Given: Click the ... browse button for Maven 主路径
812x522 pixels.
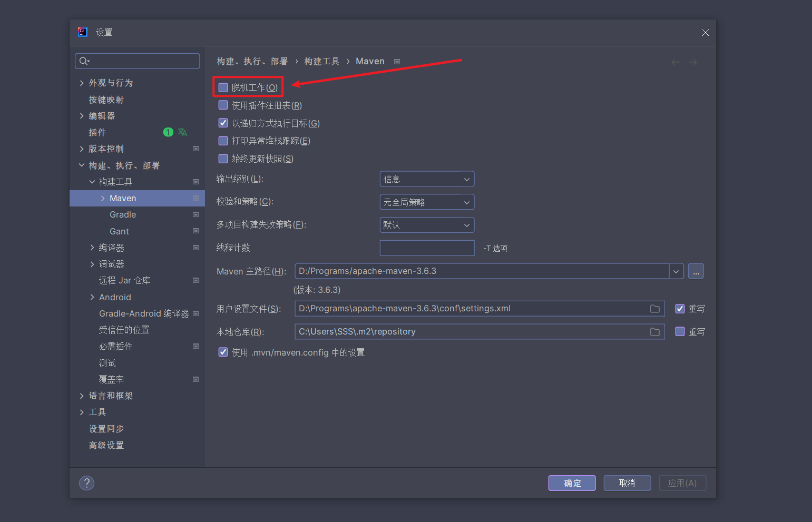Looking at the screenshot, I should tap(696, 271).
